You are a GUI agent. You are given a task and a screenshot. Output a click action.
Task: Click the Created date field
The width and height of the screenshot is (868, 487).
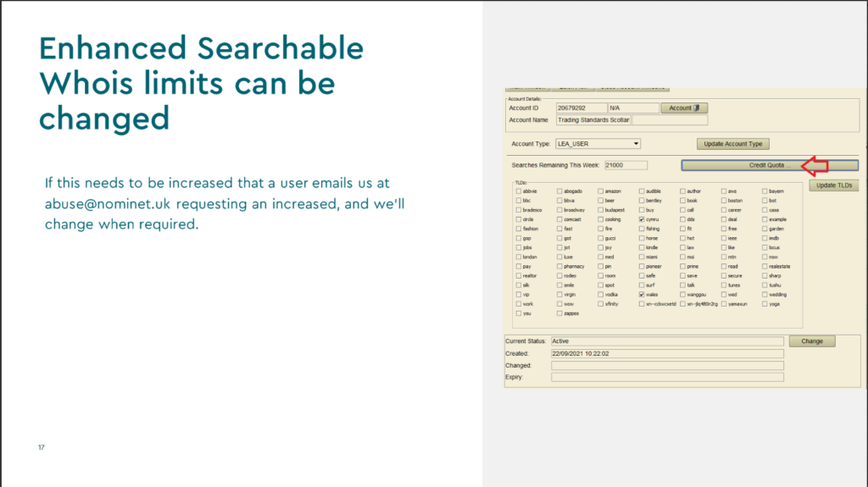point(667,353)
